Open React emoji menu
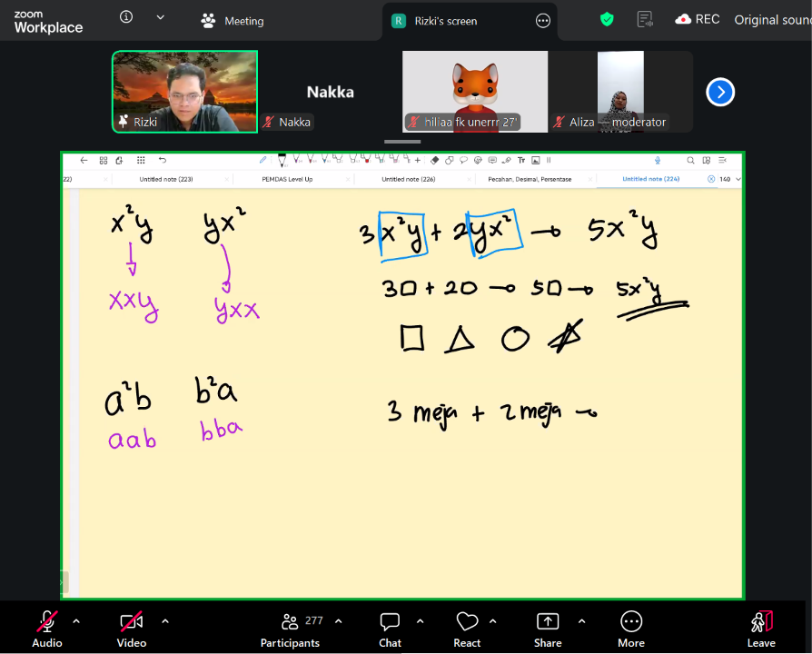812x654 pixels. [x=467, y=629]
